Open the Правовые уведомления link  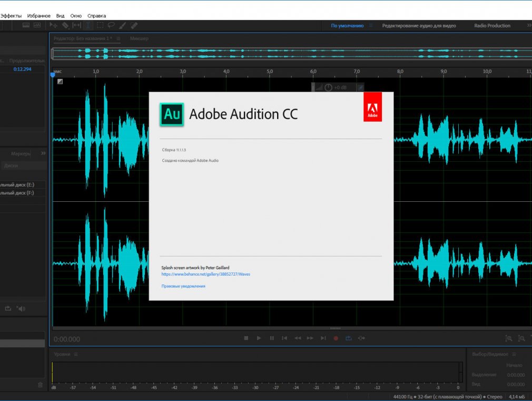[183, 286]
